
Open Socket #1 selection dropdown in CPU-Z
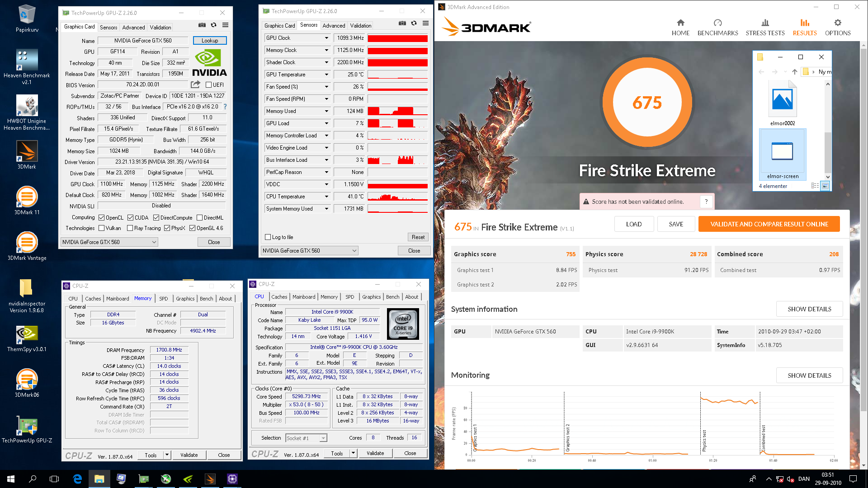click(x=306, y=438)
